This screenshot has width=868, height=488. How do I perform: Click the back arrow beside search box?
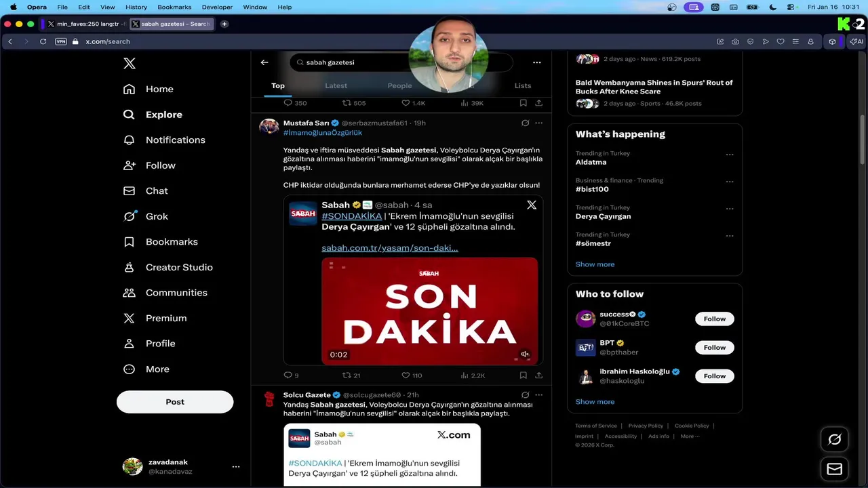(x=264, y=62)
